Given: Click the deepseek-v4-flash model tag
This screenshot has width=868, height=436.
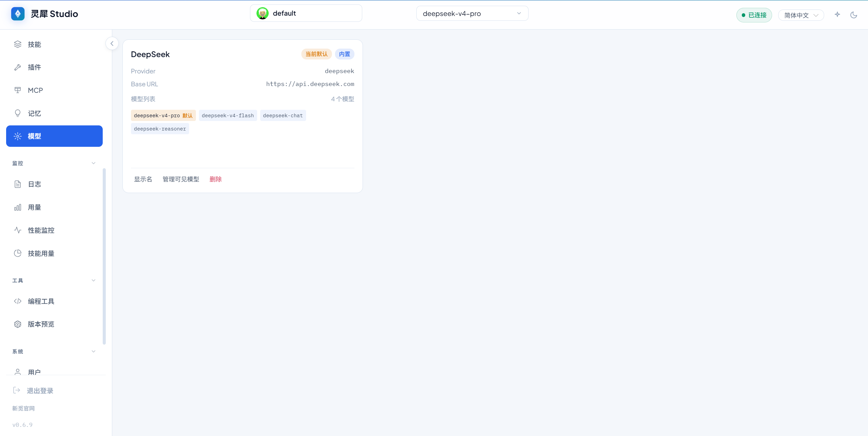Looking at the screenshot, I should click(228, 116).
